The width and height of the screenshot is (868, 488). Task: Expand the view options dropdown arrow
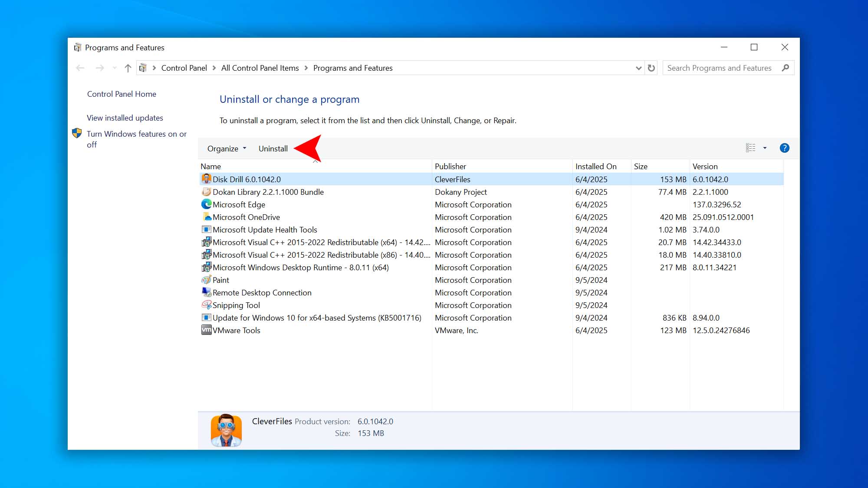pyautogui.click(x=765, y=148)
